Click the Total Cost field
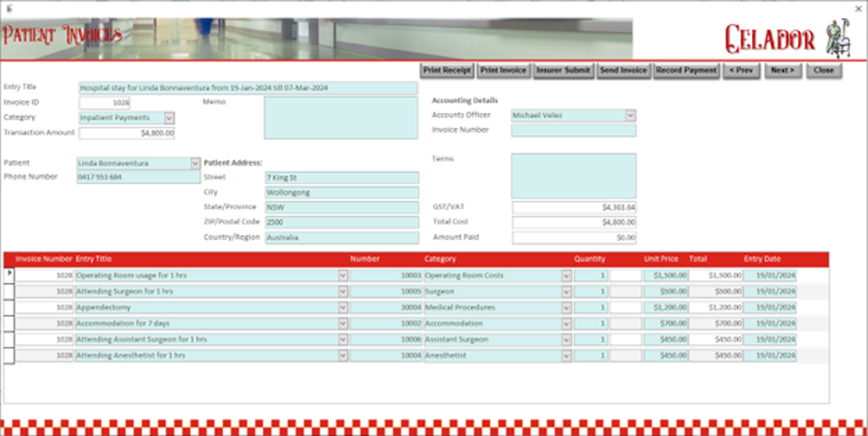868x436 pixels. [574, 223]
